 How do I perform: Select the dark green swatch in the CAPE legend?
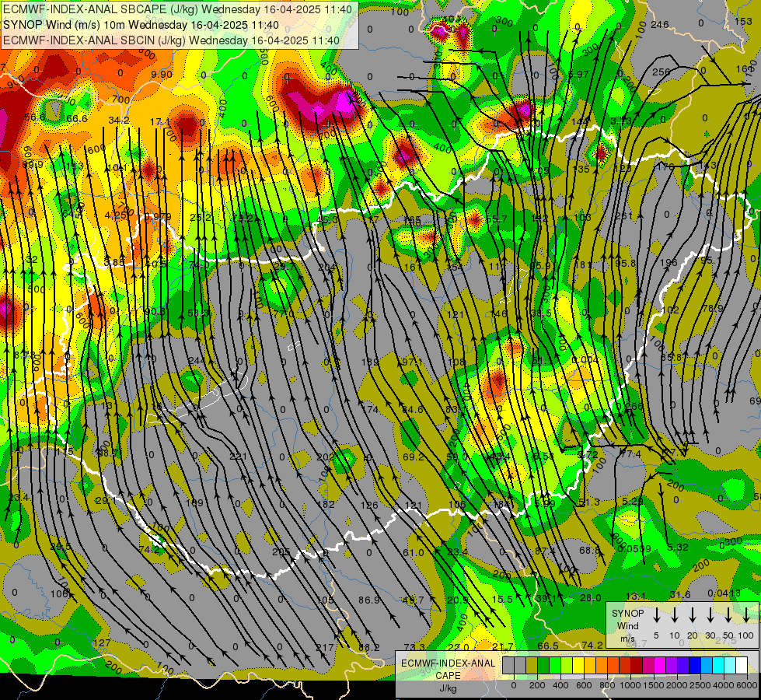pyautogui.click(x=543, y=665)
